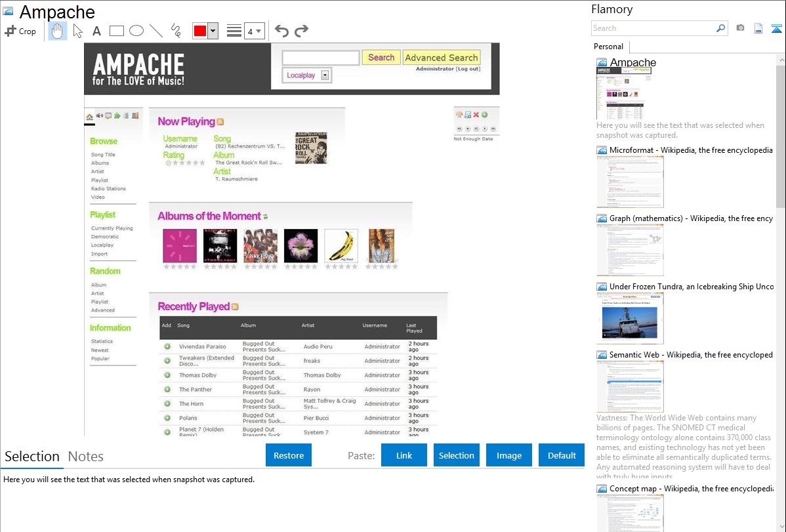The width and height of the screenshot is (786, 532).
Task: Click the Restore button
Action: (x=289, y=455)
